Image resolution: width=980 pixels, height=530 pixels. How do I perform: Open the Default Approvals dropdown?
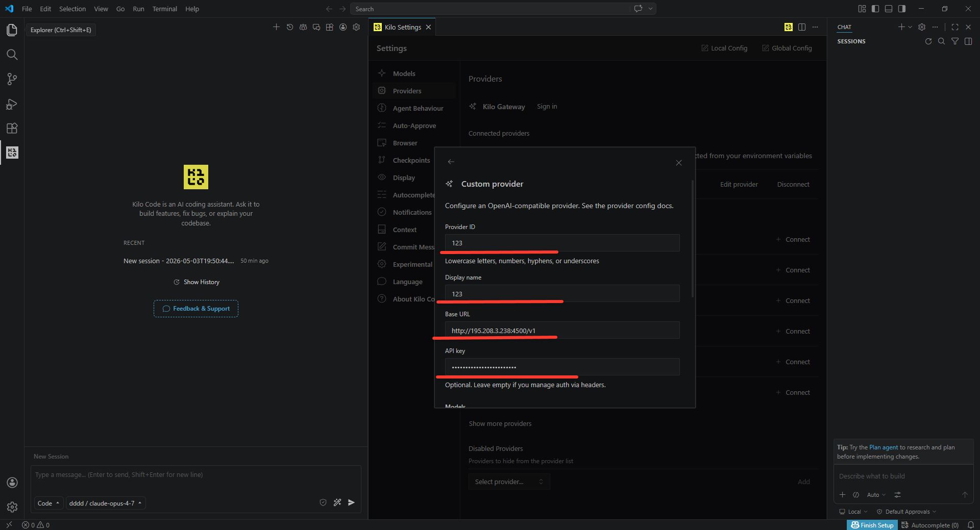pos(906,512)
